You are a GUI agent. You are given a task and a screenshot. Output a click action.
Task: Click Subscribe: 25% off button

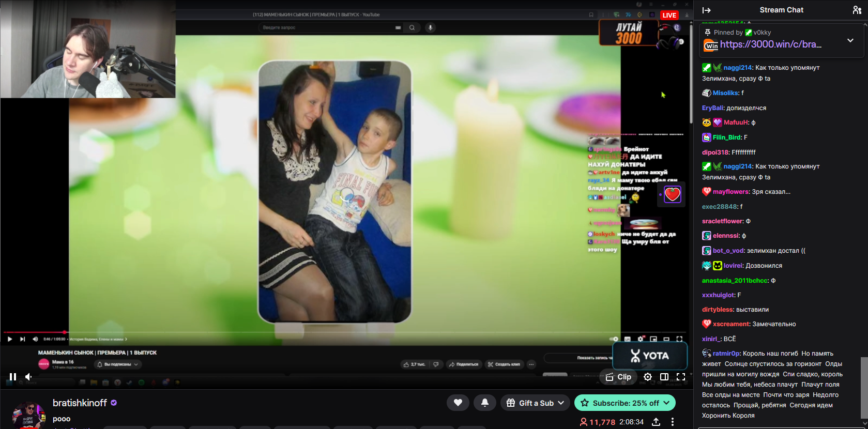point(625,403)
